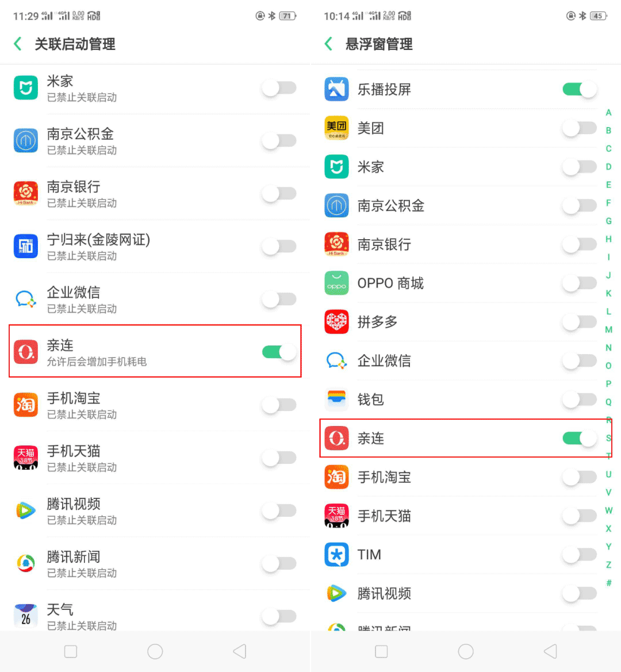Enable associated startup for 腾讯视频
621x672 pixels.
(x=279, y=510)
